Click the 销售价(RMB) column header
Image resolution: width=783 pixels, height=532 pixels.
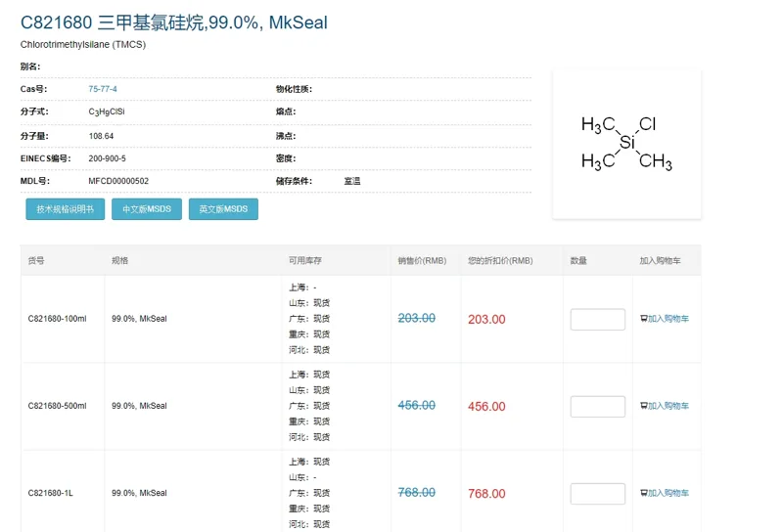(422, 260)
